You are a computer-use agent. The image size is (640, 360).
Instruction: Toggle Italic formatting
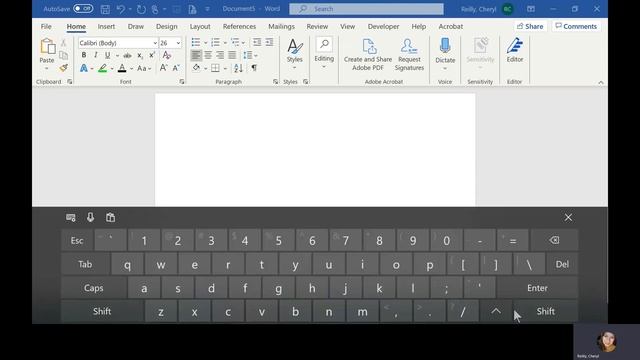coord(96,55)
